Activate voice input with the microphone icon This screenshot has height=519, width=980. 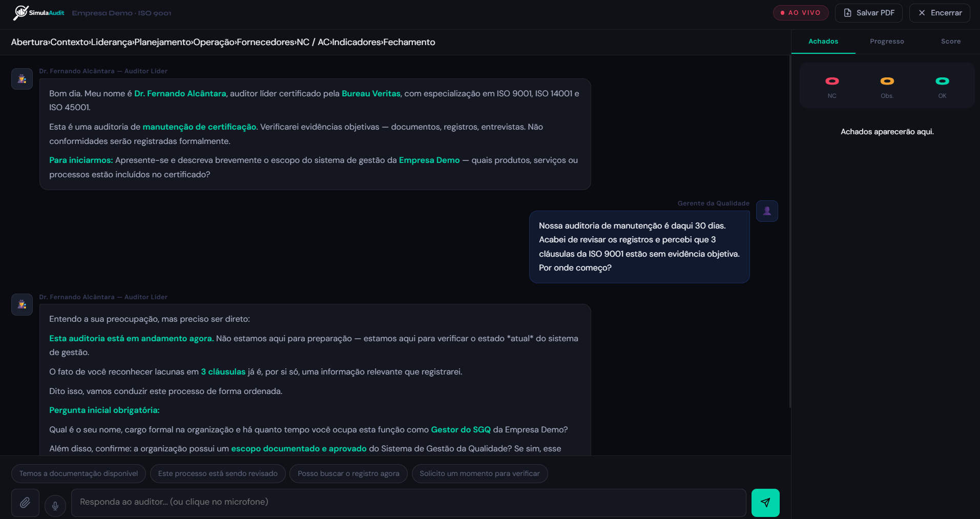pyautogui.click(x=55, y=506)
